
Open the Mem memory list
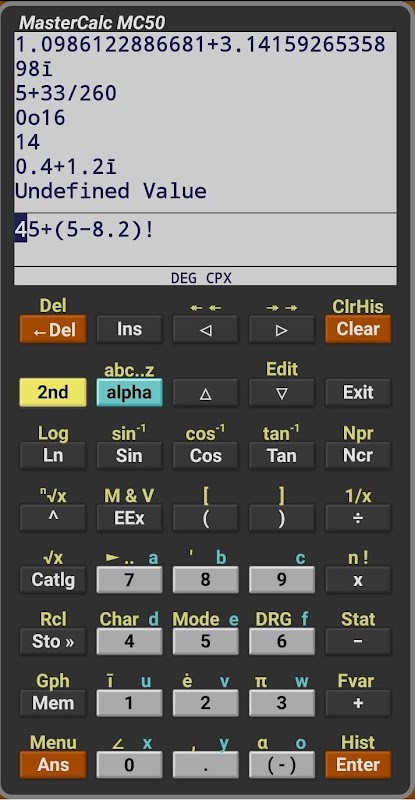[x=53, y=703]
